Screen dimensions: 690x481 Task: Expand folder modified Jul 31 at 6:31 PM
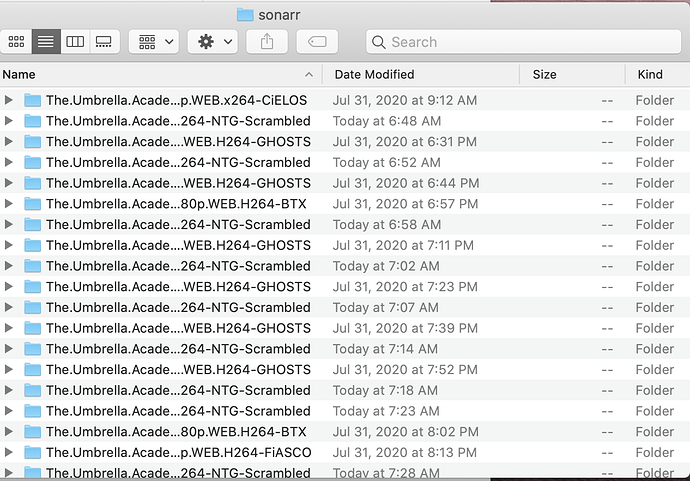click(8, 141)
